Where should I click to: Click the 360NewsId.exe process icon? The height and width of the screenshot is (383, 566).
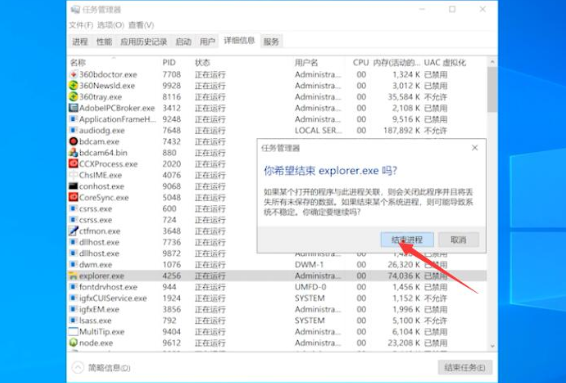click(73, 86)
